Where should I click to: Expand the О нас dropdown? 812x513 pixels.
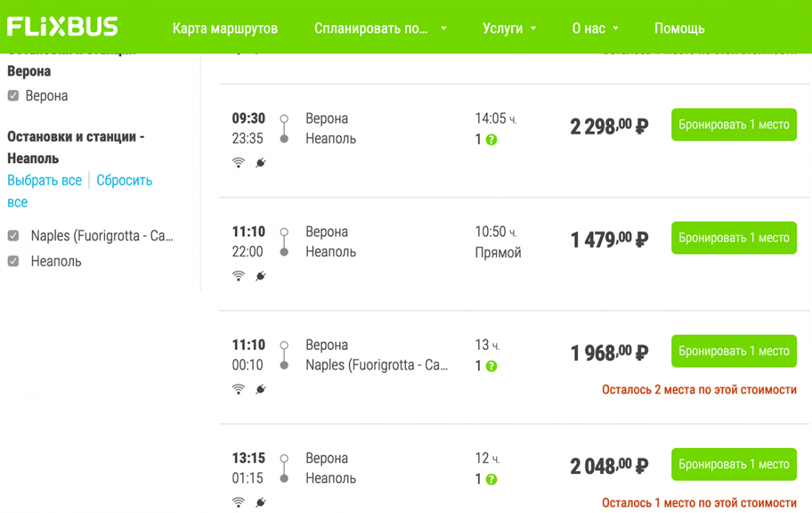(x=595, y=29)
